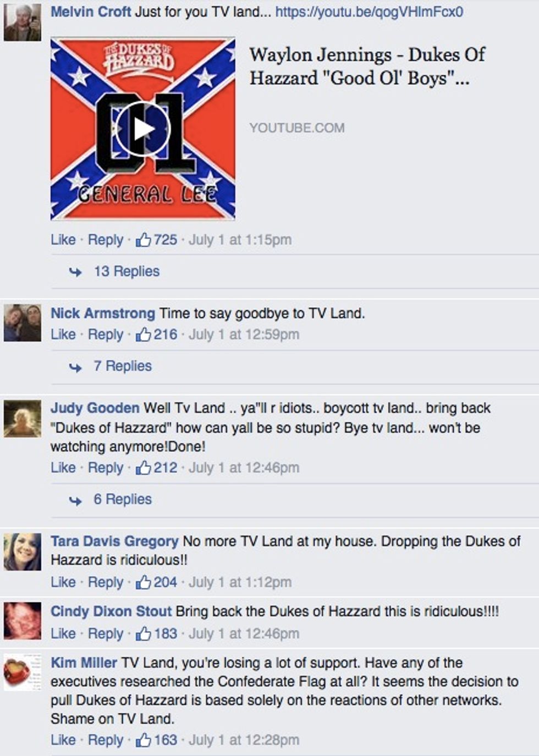Open Waylon Jennings video title link

coord(367,66)
